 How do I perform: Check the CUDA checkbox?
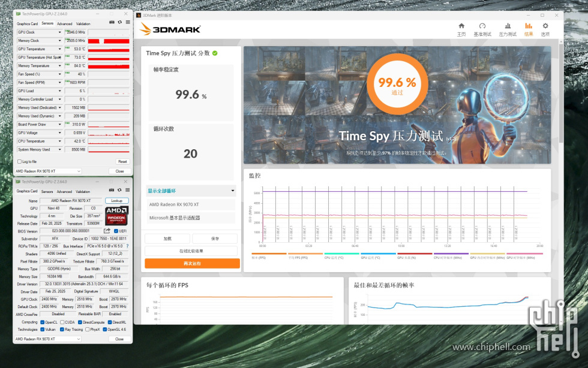[62, 322]
